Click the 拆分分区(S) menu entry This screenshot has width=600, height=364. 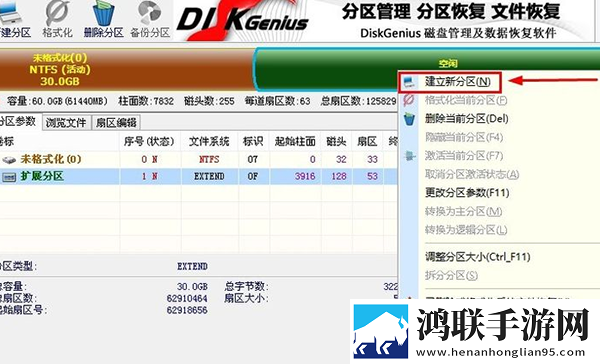tap(451, 275)
